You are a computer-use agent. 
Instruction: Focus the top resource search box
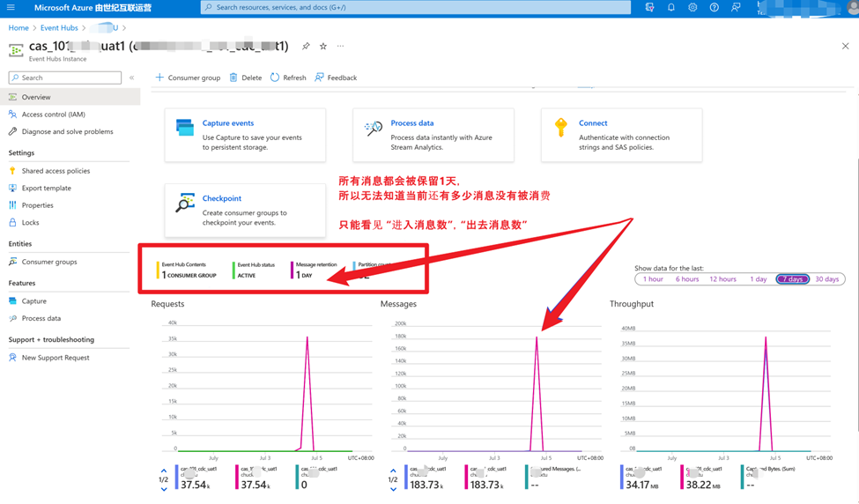pyautogui.click(x=416, y=7)
